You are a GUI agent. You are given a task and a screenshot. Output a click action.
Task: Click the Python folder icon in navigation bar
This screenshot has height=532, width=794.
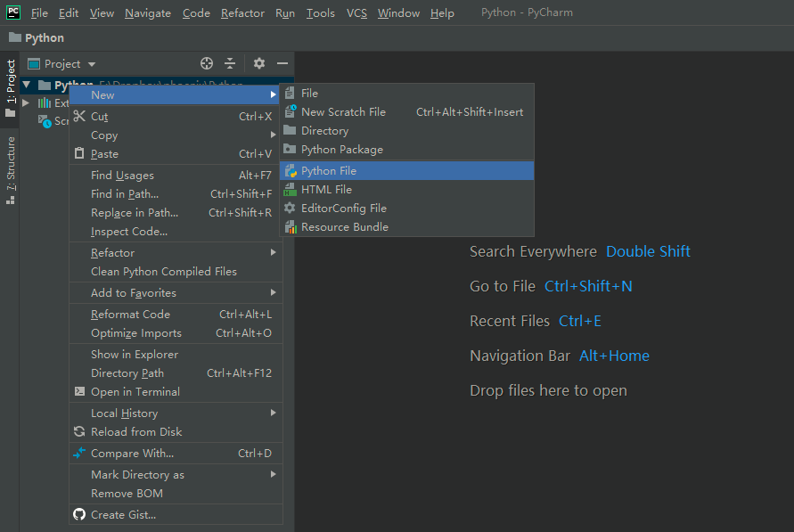point(15,37)
